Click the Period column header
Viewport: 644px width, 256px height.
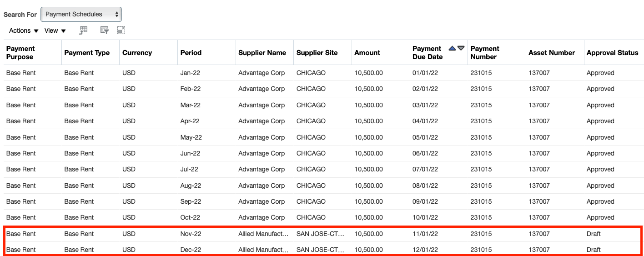click(191, 53)
